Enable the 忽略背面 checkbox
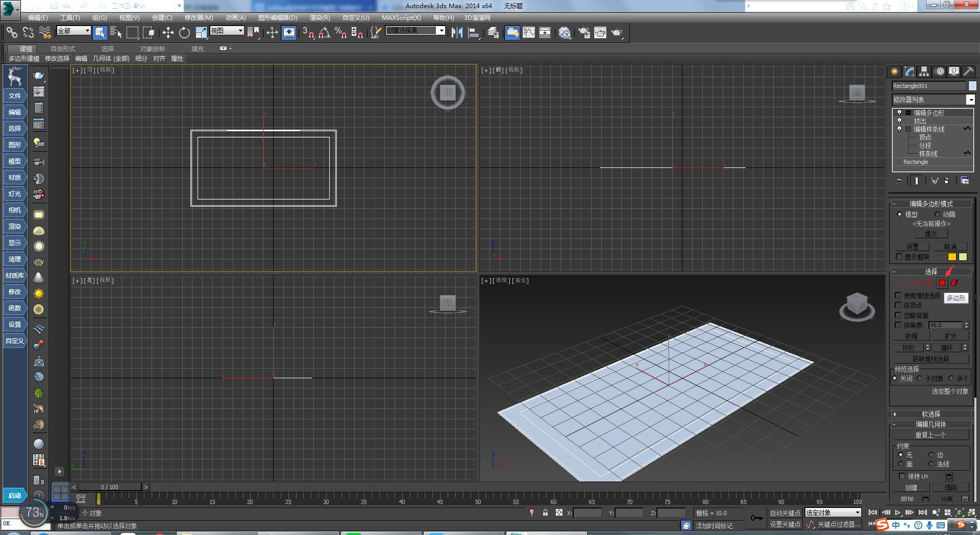Viewport: 980px width, 535px height. (x=899, y=315)
